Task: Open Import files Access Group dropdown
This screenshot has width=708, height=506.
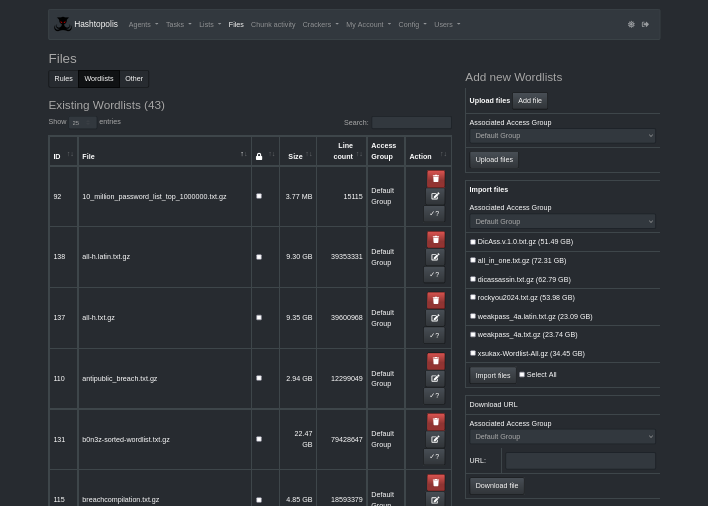Action: 562,222
